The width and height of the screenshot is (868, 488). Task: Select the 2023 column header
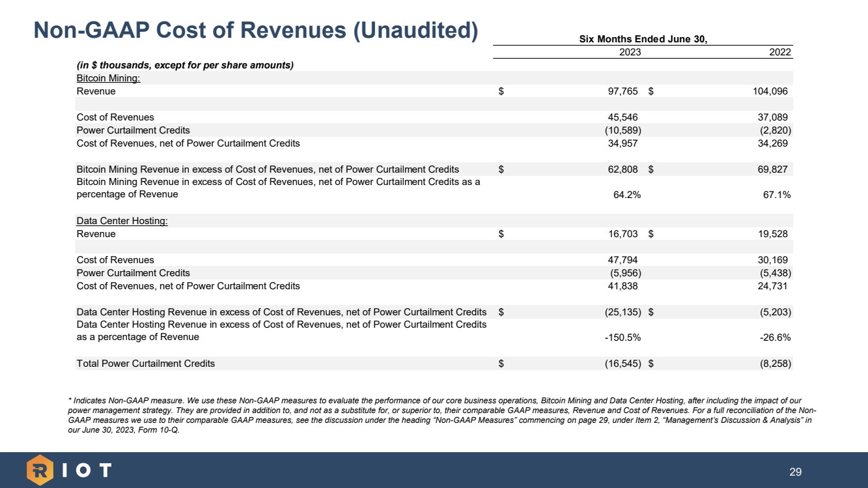tap(630, 52)
